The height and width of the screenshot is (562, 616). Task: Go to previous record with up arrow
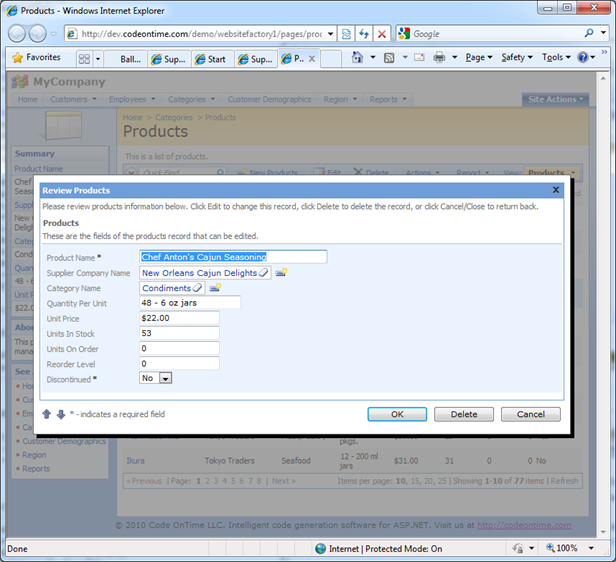46,414
